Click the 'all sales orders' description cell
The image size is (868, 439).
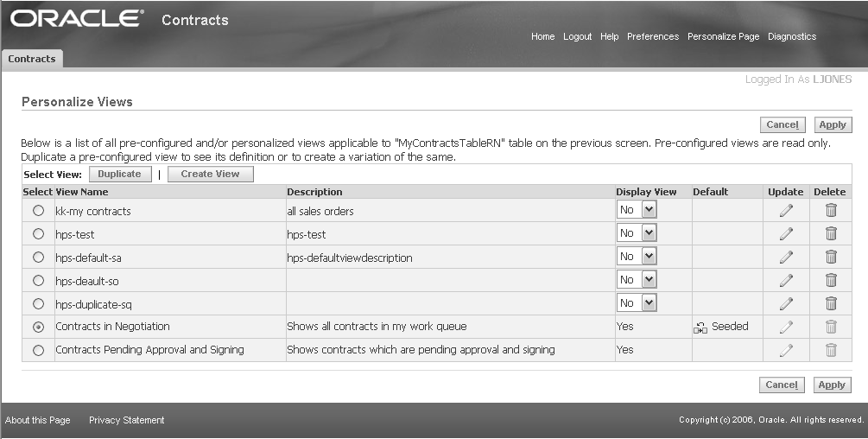320,211
